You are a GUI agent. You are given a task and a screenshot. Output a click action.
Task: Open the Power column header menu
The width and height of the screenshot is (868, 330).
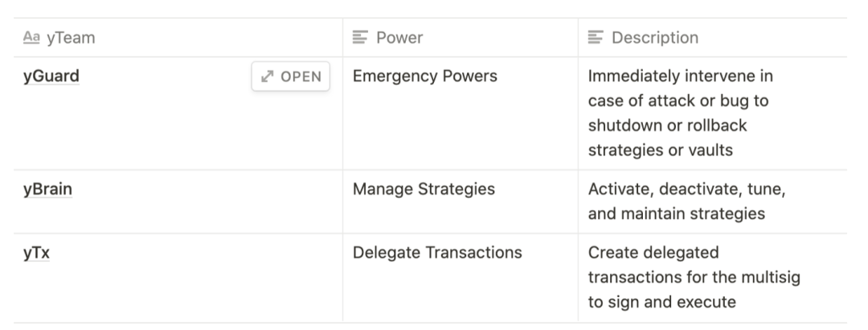click(461, 37)
